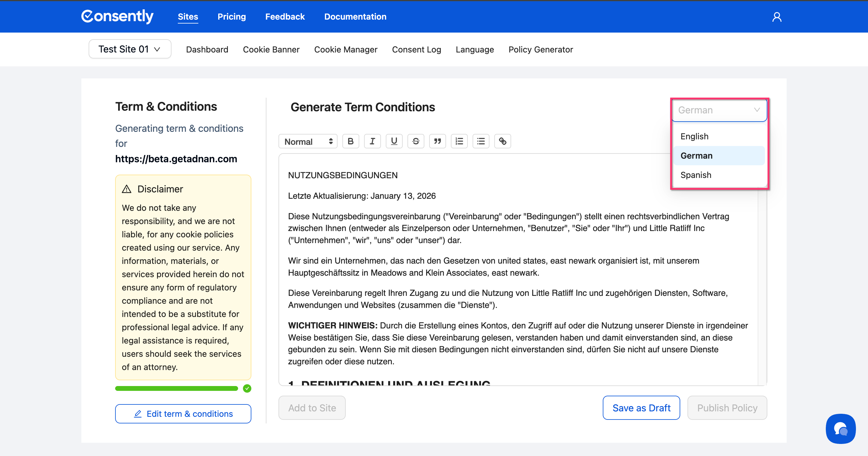Toggle strikethrough formatting
868x456 pixels.
point(416,141)
